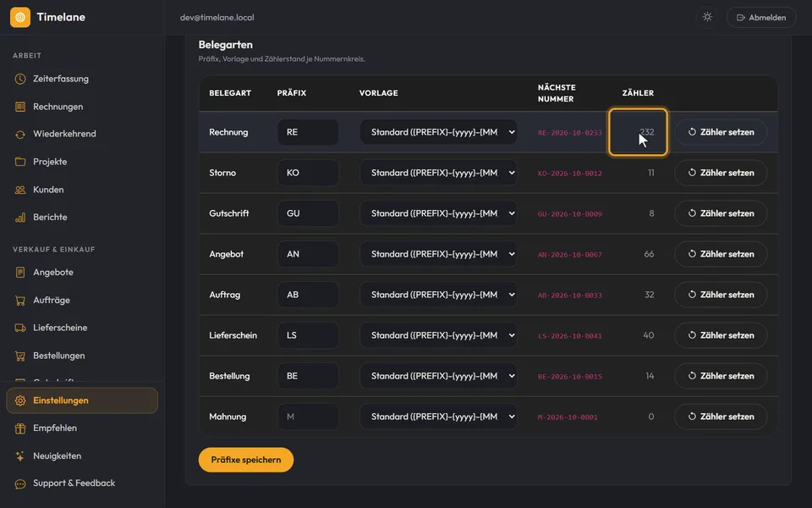Click the Timelane logo icon
This screenshot has width=812, height=508.
tap(20, 17)
